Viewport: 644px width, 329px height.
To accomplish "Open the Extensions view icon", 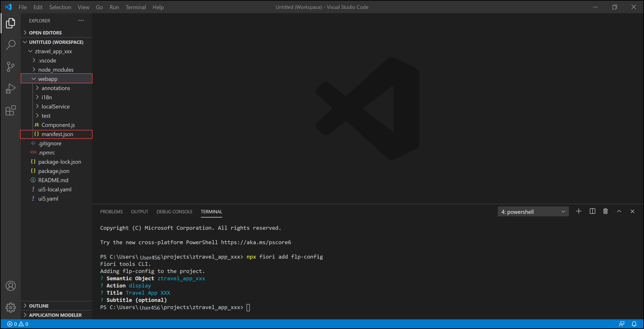I will (x=10, y=110).
